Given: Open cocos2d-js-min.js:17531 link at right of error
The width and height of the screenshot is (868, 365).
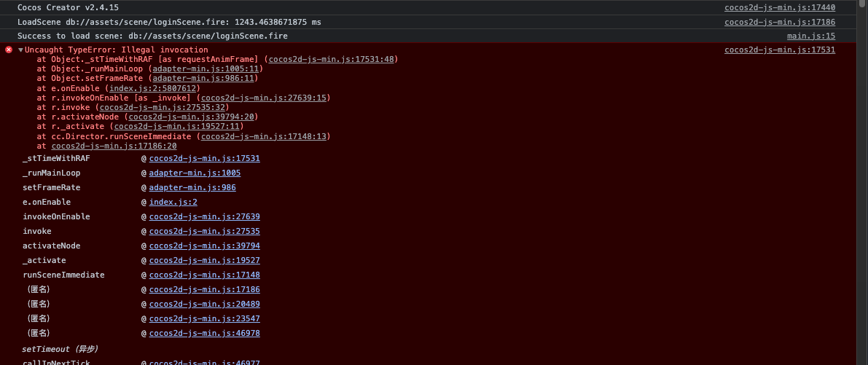Looking at the screenshot, I should click(x=779, y=50).
